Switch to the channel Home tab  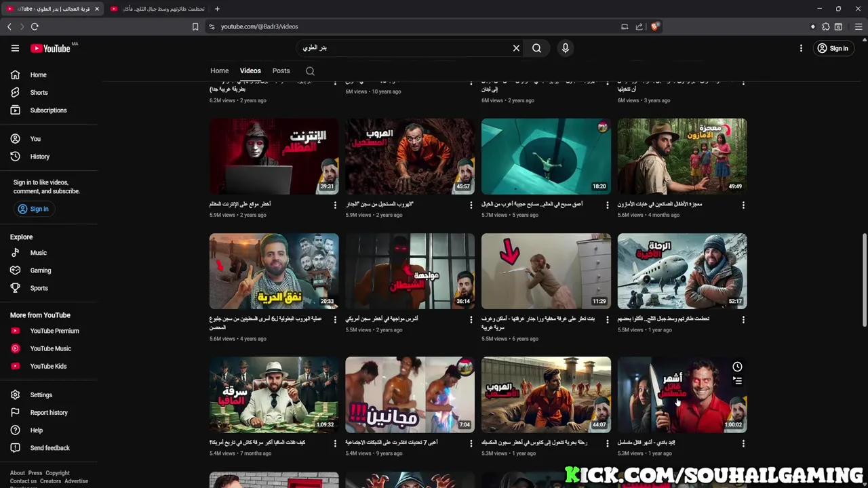tap(219, 70)
